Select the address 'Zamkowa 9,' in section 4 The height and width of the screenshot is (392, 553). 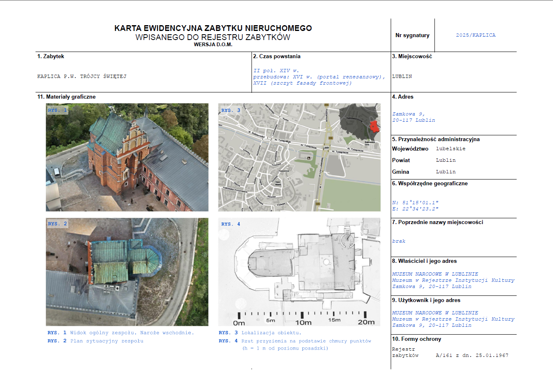408,114
